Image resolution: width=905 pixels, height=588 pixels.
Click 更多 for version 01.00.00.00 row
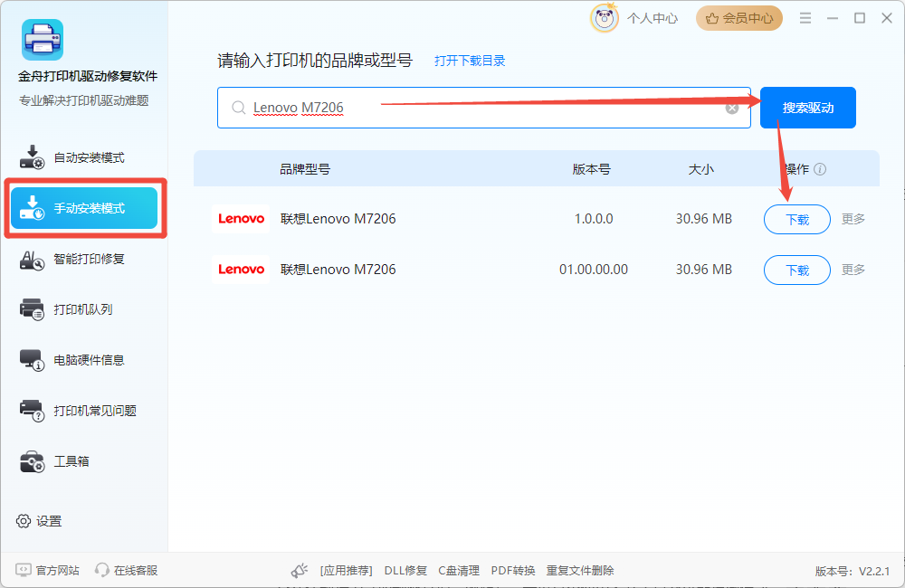tap(853, 270)
